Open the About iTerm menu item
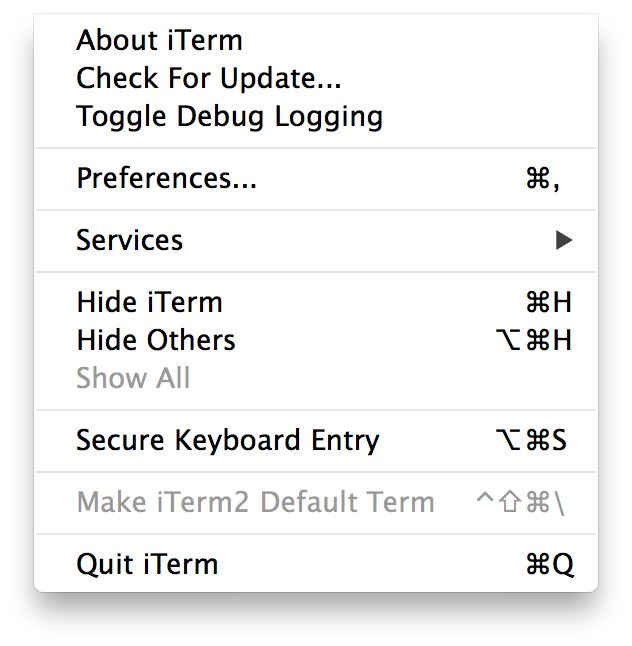 pos(159,41)
